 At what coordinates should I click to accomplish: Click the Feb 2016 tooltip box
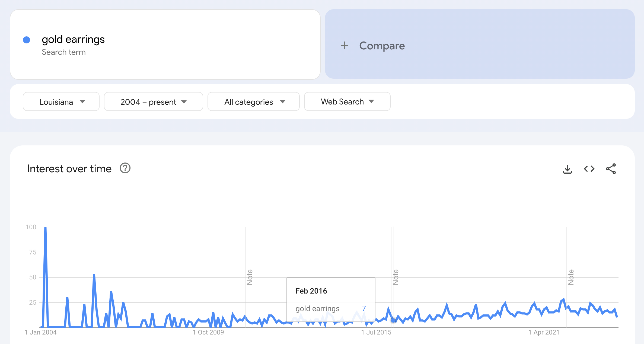(331, 299)
